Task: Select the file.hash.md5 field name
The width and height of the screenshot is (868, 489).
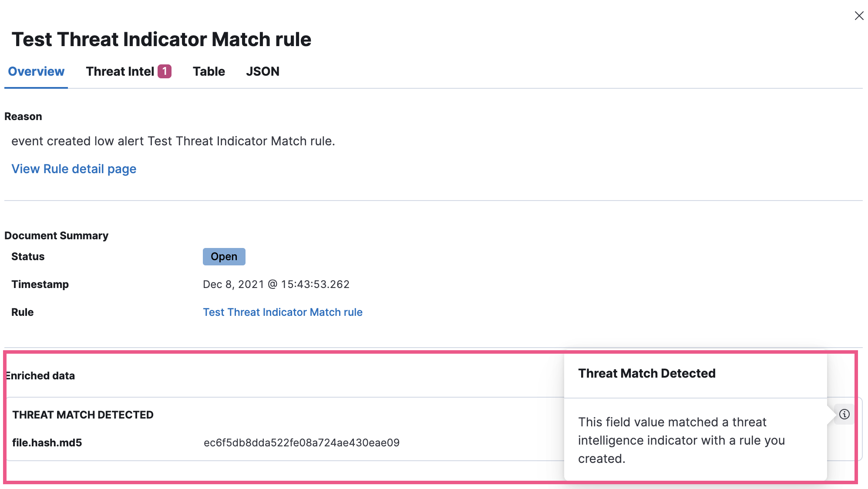Action: pyautogui.click(x=48, y=442)
